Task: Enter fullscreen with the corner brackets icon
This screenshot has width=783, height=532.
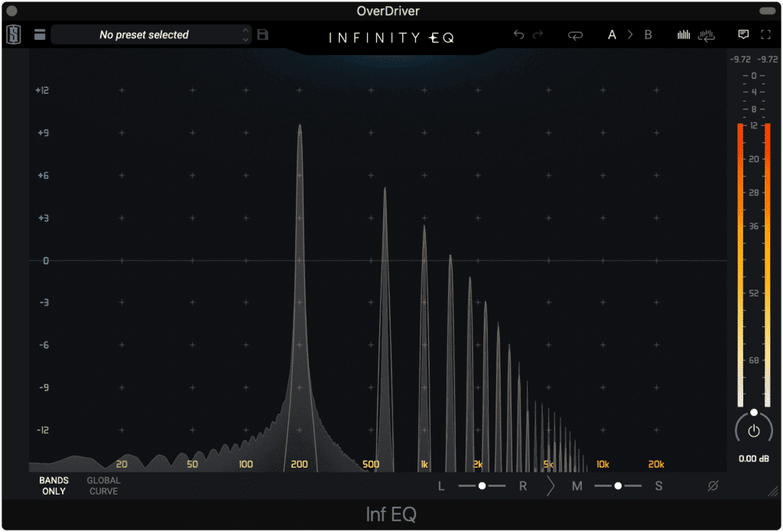Action: click(765, 34)
